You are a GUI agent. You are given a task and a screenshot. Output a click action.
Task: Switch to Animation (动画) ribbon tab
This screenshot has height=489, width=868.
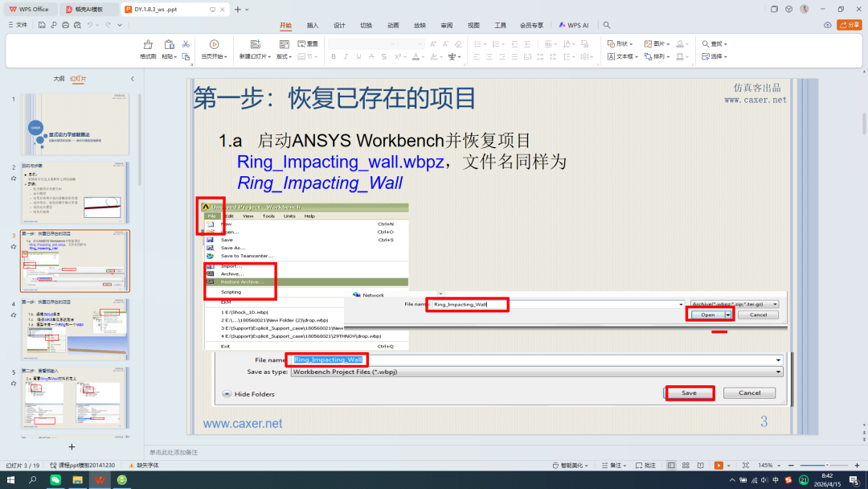(x=393, y=26)
